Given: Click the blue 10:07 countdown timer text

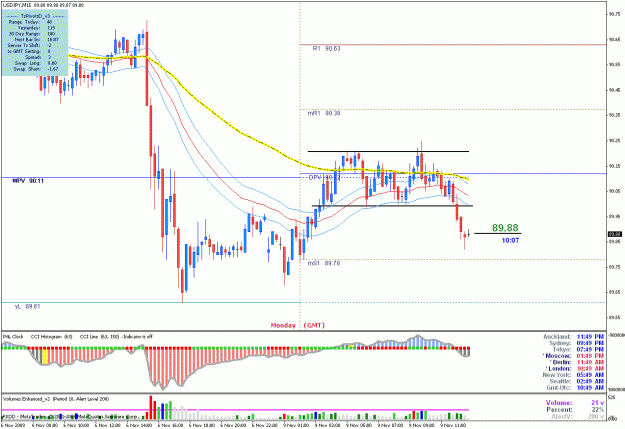Looking at the screenshot, I should pyautogui.click(x=510, y=240).
